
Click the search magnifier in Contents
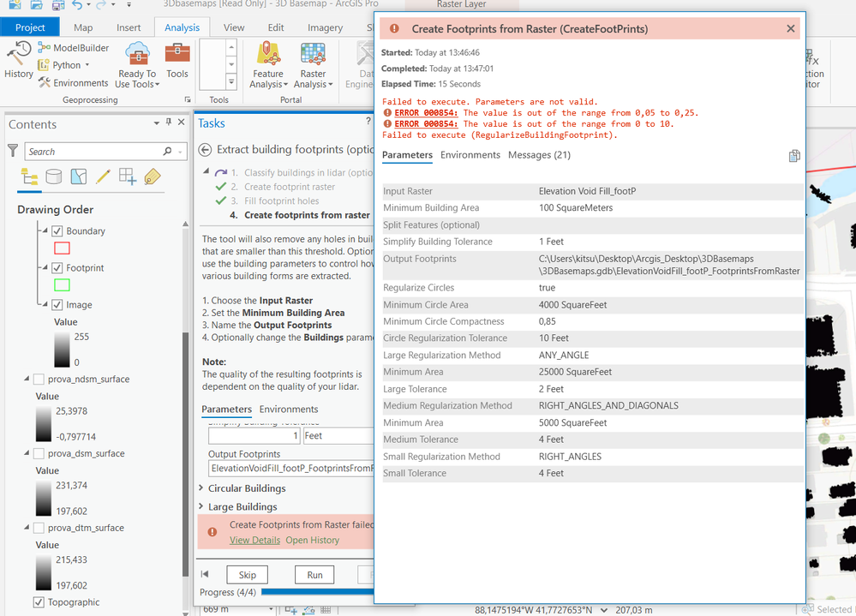click(168, 151)
